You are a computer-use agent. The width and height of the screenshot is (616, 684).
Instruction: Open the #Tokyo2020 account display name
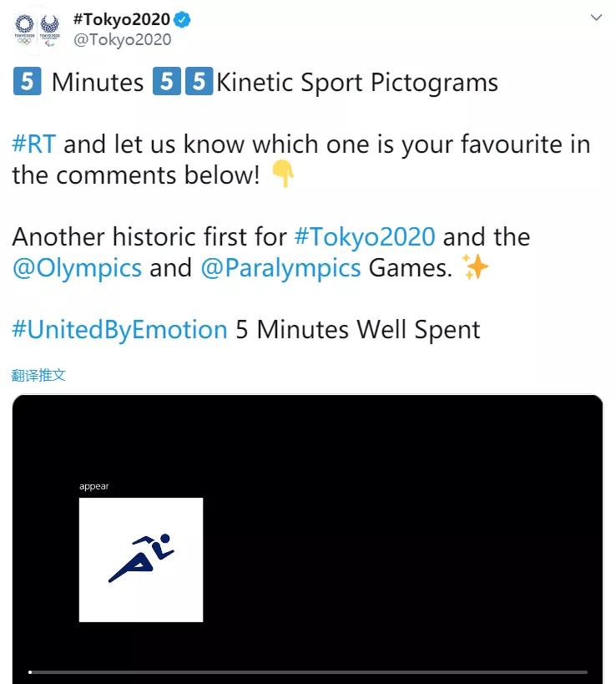click(121, 19)
